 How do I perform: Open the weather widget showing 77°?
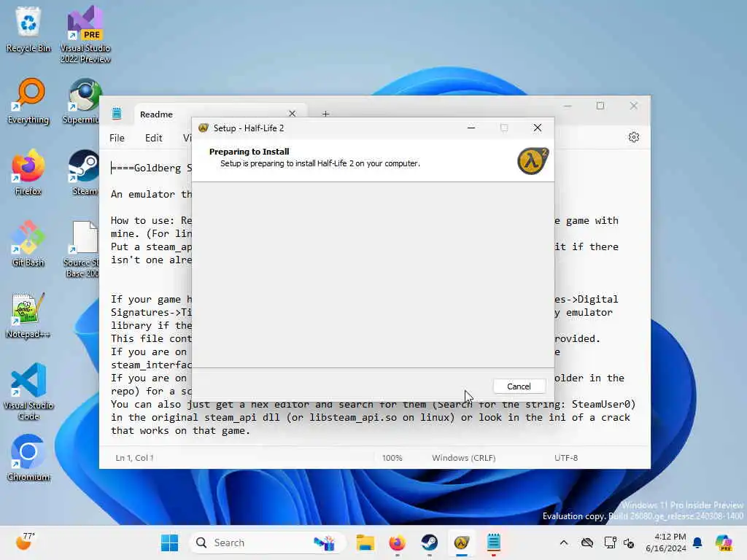25,542
